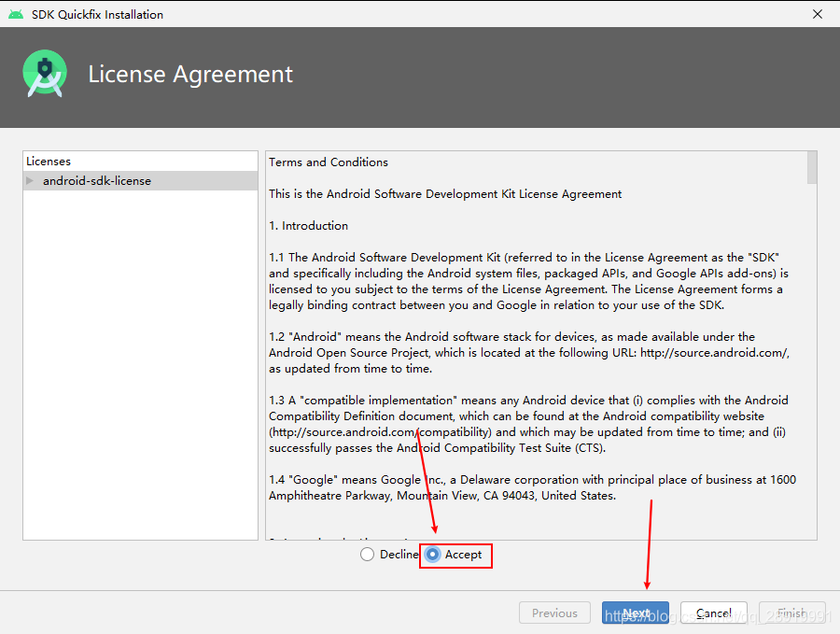Select the Accept radio button
The image size is (840, 634).
(x=432, y=554)
